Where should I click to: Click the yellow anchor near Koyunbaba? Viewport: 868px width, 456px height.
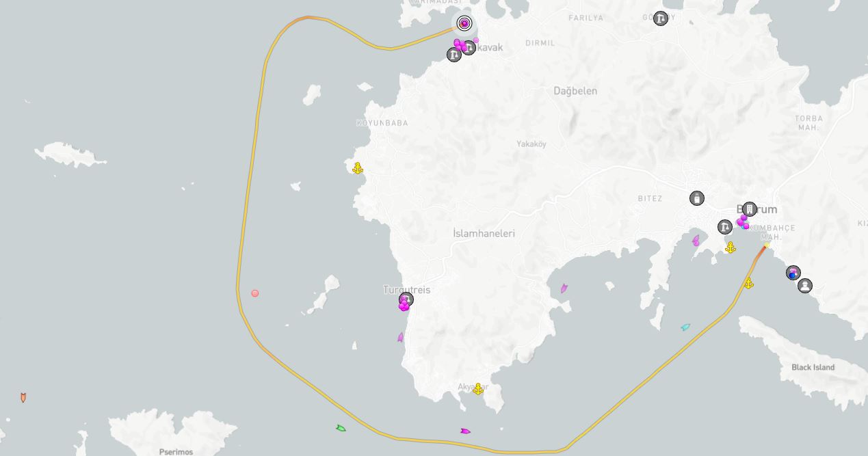tap(357, 168)
